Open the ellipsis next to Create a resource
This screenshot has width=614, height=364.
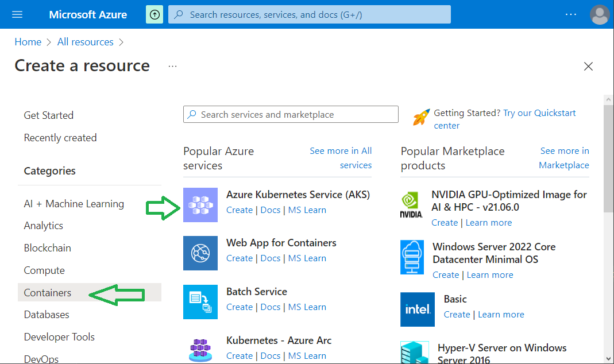(173, 66)
